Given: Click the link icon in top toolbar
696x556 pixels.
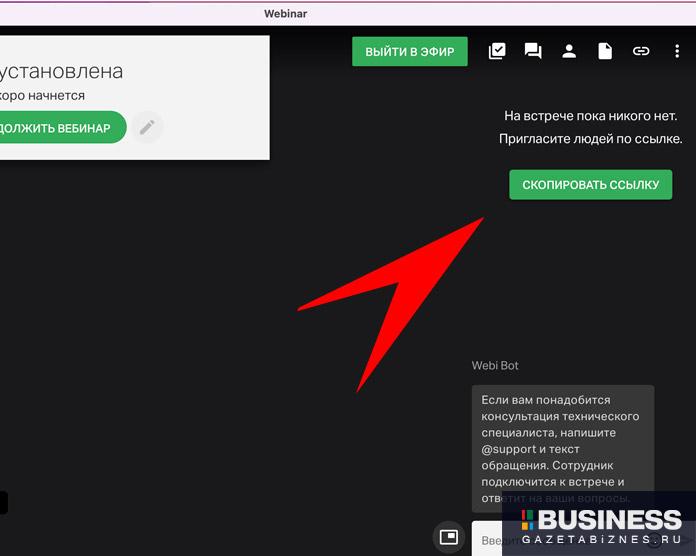Looking at the screenshot, I should click(x=641, y=52).
